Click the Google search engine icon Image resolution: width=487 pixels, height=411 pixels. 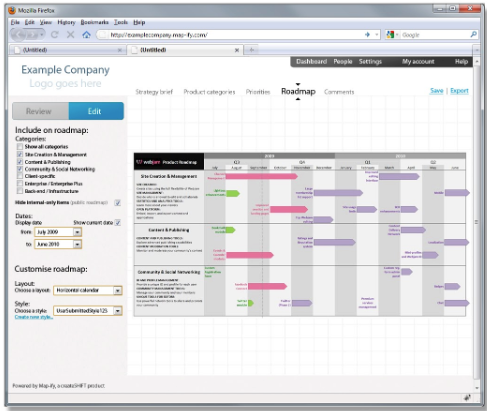(390, 35)
